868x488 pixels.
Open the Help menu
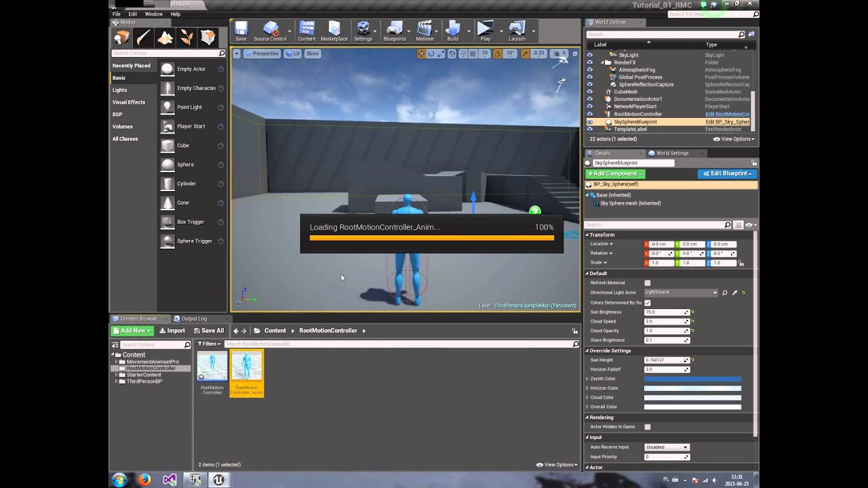pyautogui.click(x=176, y=14)
